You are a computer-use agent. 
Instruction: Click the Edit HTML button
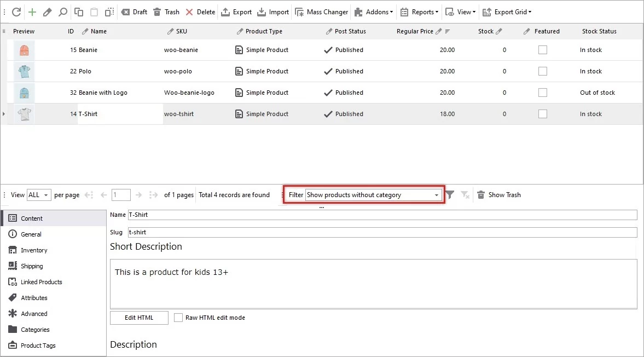138,318
